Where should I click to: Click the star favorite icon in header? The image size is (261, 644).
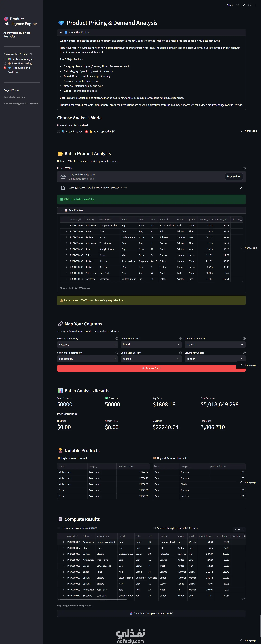[237, 5]
